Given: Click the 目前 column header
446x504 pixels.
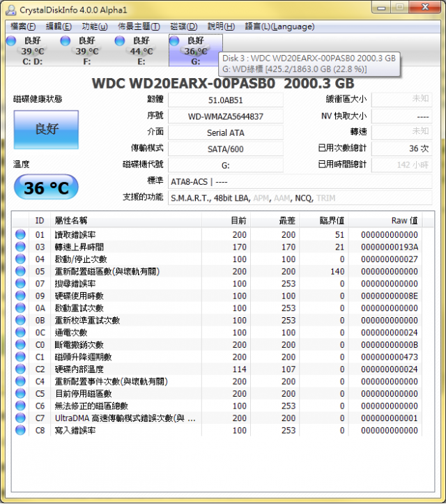Looking at the screenshot, I should 226,220.
